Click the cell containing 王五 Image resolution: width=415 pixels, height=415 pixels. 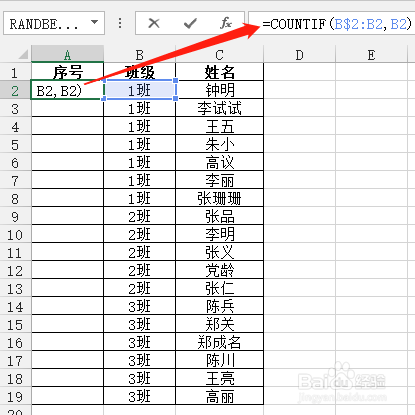[219, 126]
